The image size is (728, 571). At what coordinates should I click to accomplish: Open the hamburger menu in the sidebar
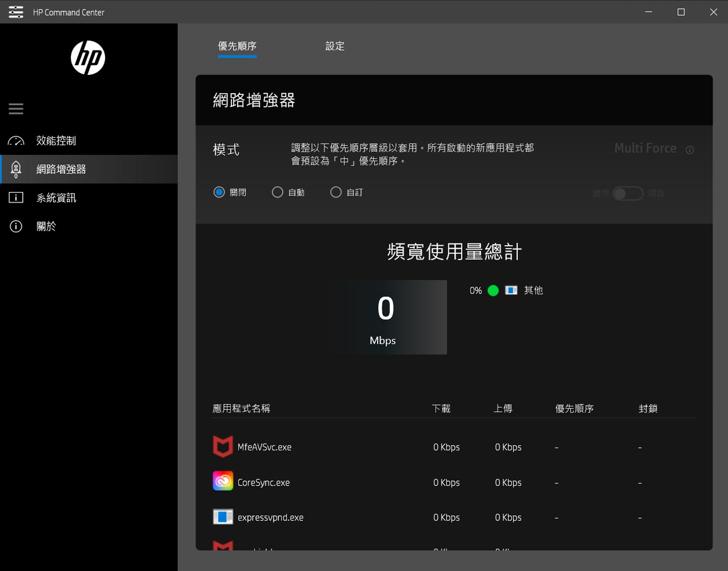[x=16, y=108]
